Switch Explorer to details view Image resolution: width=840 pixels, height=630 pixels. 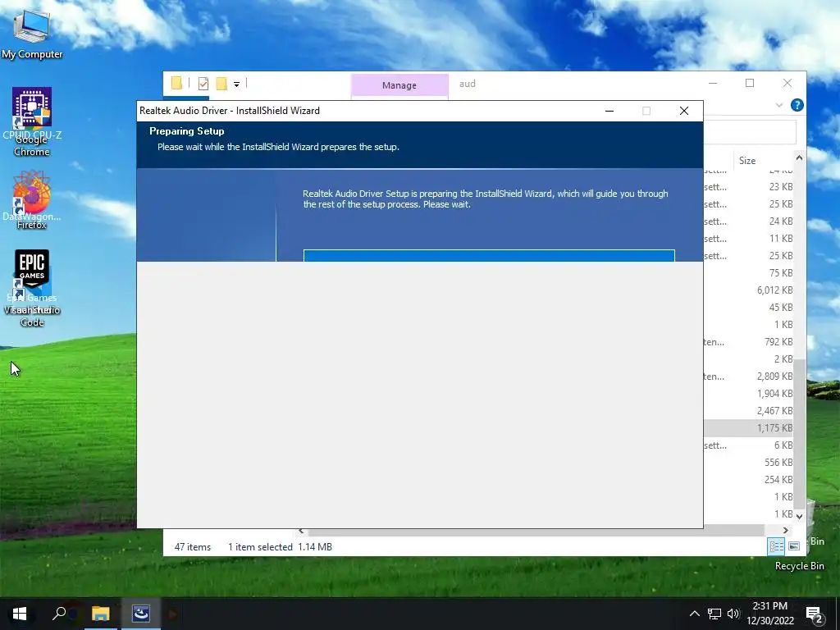point(776,546)
